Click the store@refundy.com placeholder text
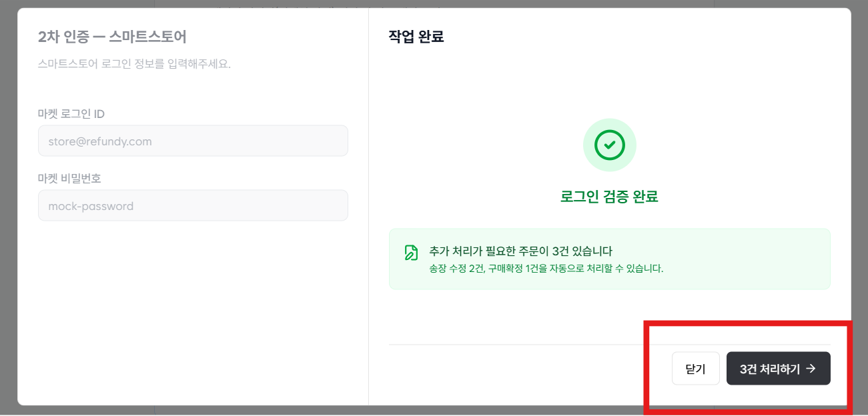Image resolution: width=868 pixels, height=416 pixels. (x=100, y=141)
